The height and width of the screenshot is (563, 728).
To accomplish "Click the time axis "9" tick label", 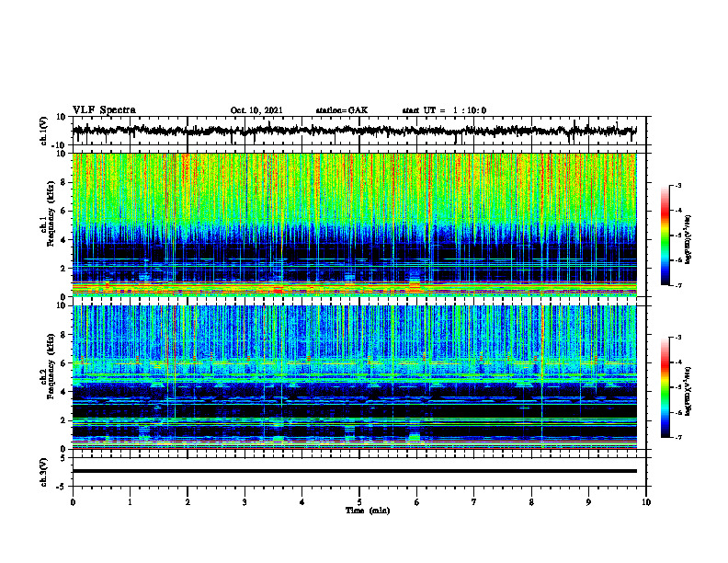I will coord(588,502).
